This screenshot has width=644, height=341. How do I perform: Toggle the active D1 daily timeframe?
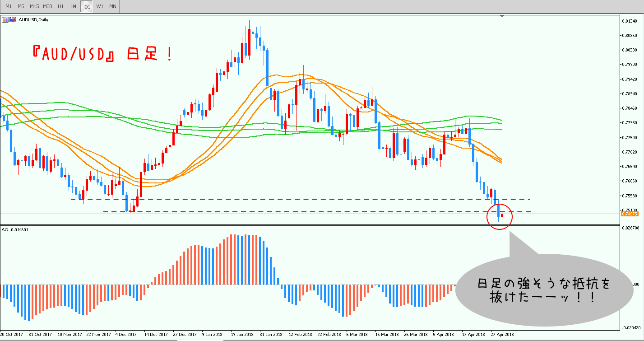pyautogui.click(x=87, y=6)
